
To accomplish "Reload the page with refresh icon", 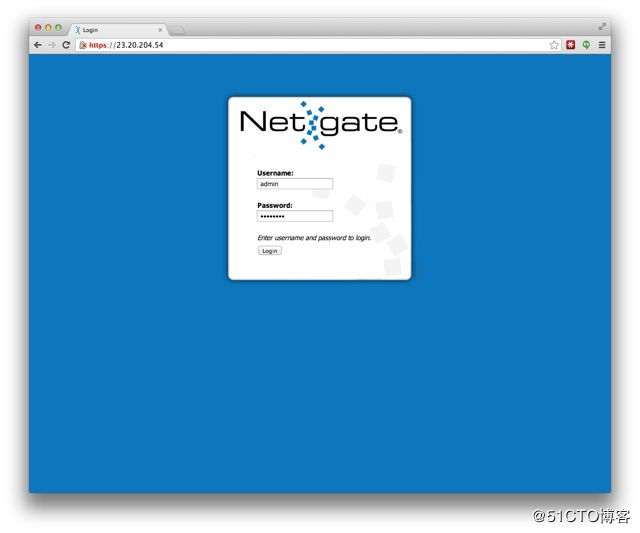I will (66, 45).
